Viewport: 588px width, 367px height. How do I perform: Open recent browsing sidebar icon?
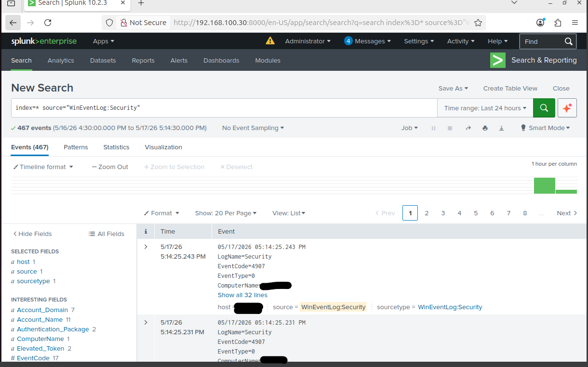point(11,3)
